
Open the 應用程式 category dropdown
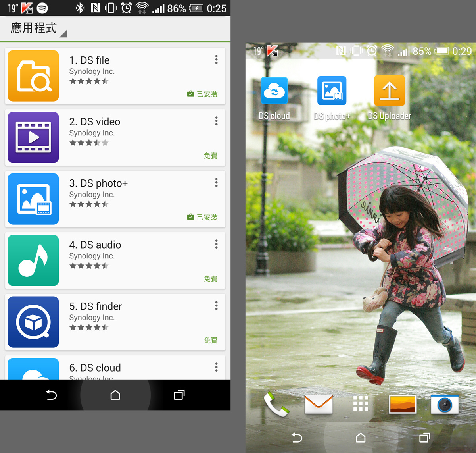point(38,28)
